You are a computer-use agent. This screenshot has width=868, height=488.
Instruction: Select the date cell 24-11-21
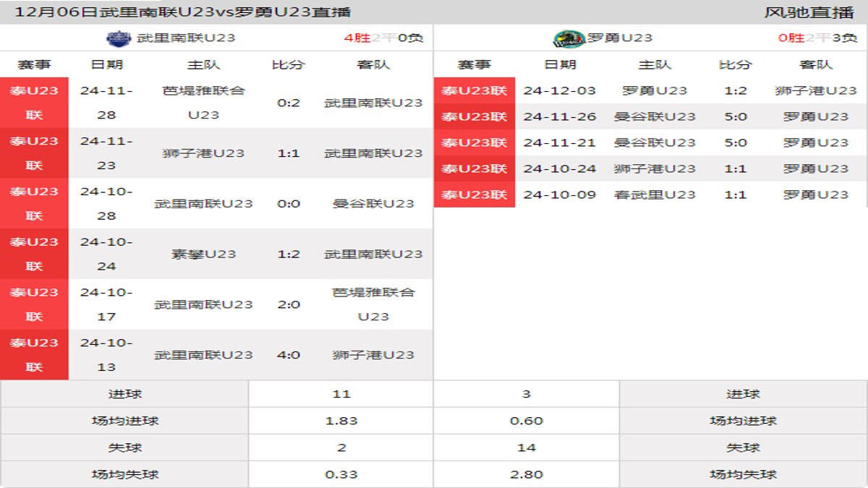click(x=560, y=142)
